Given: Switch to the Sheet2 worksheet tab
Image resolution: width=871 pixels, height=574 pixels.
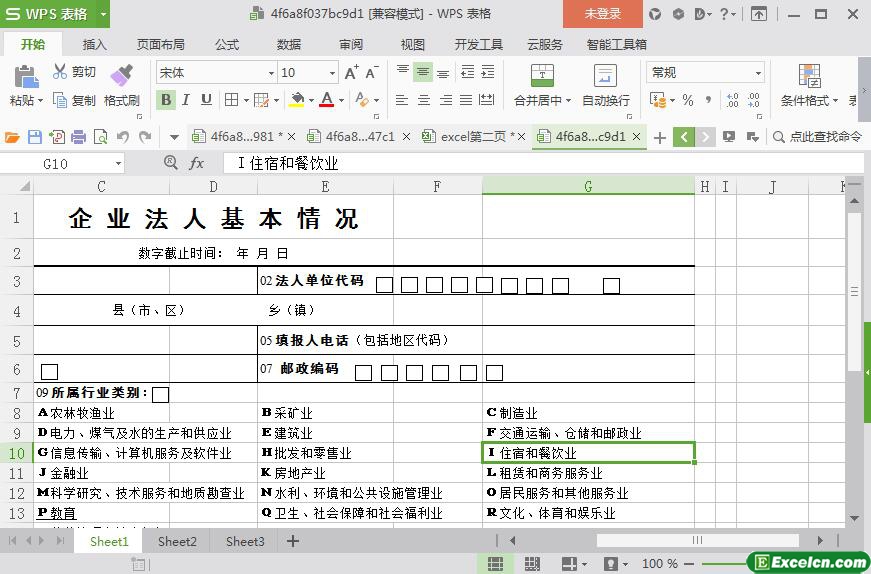Looking at the screenshot, I should coord(177,541).
